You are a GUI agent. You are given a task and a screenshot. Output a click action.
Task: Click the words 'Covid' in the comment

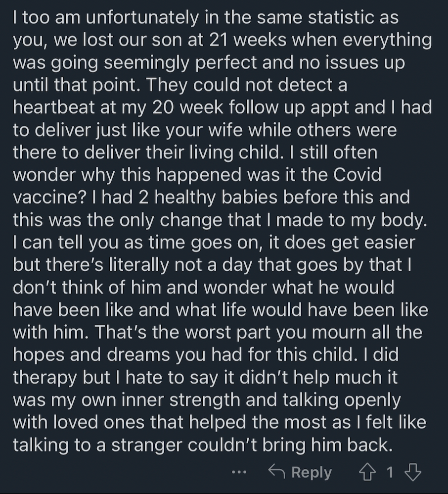pyautogui.click(x=357, y=175)
